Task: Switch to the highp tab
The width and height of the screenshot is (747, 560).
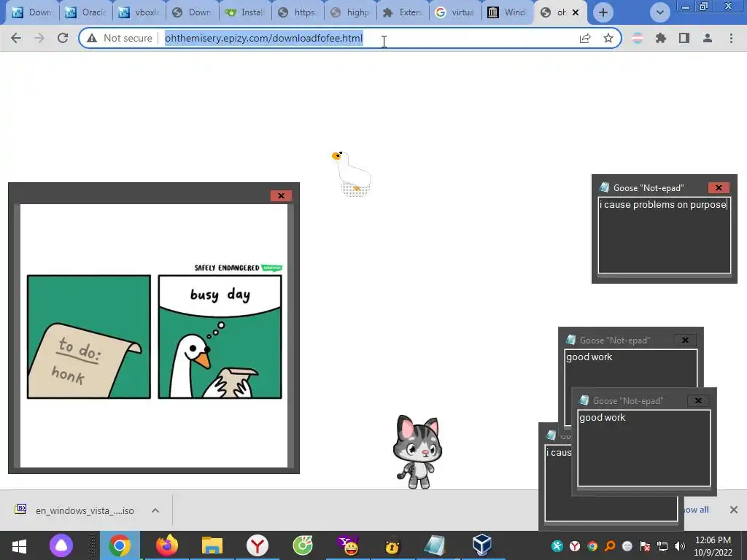Action: (x=351, y=12)
